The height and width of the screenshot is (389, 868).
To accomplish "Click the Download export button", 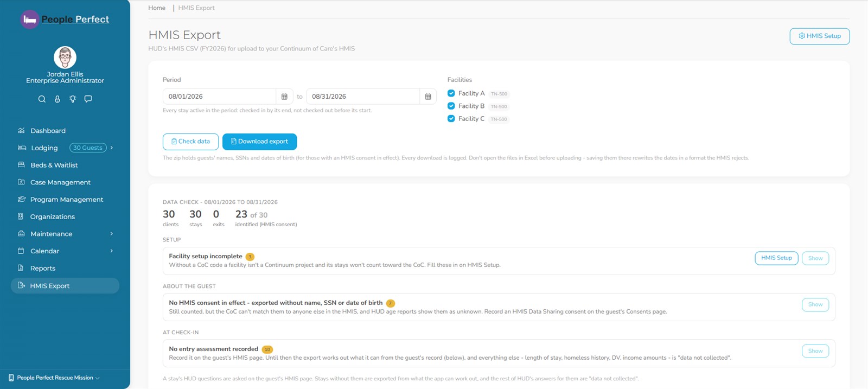I will [x=259, y=142].
